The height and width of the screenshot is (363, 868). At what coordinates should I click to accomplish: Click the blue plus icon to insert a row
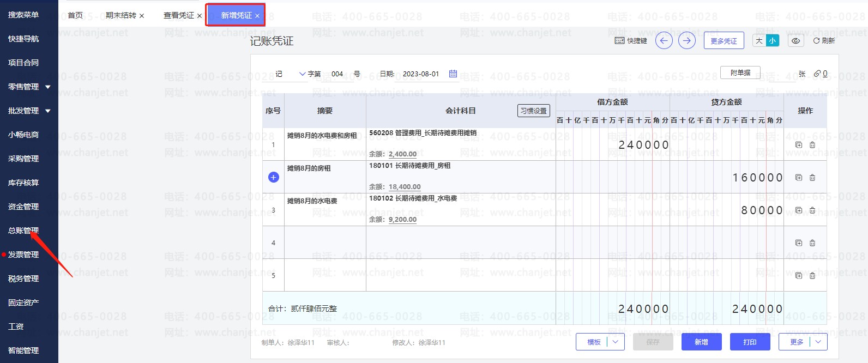tap(274, 177)
